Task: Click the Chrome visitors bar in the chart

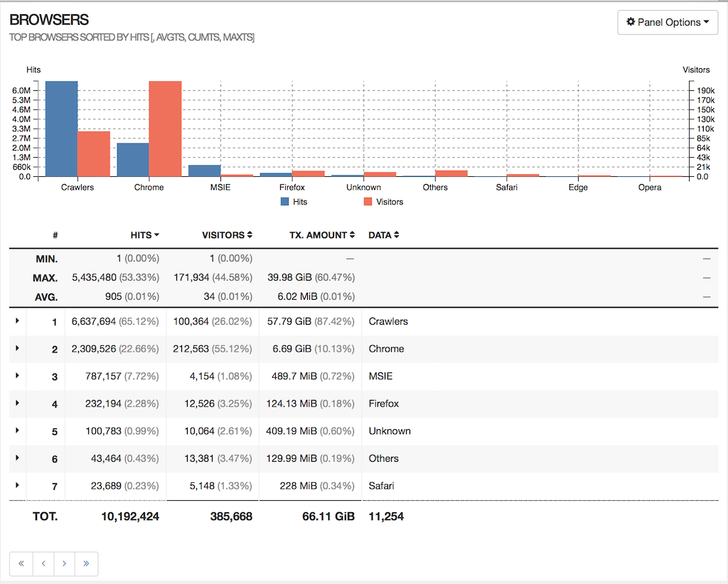Action: click(x=165, y=128)
